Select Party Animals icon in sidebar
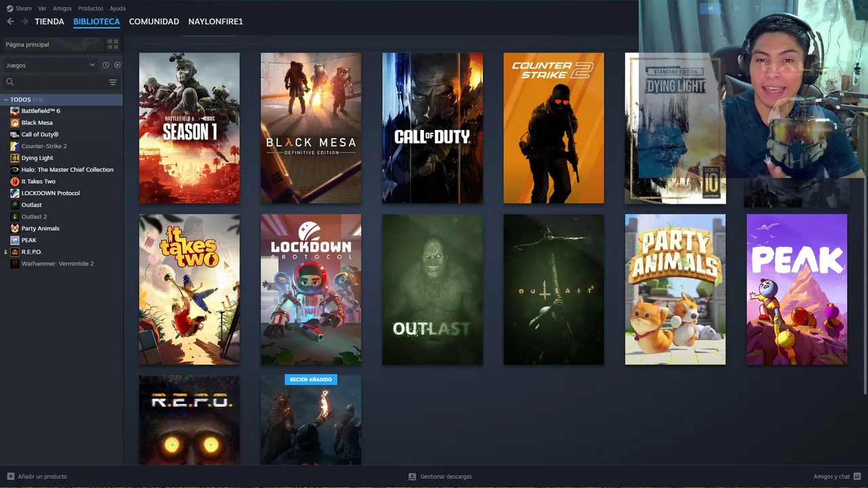 pyautogui.click(x=15, y=228)
